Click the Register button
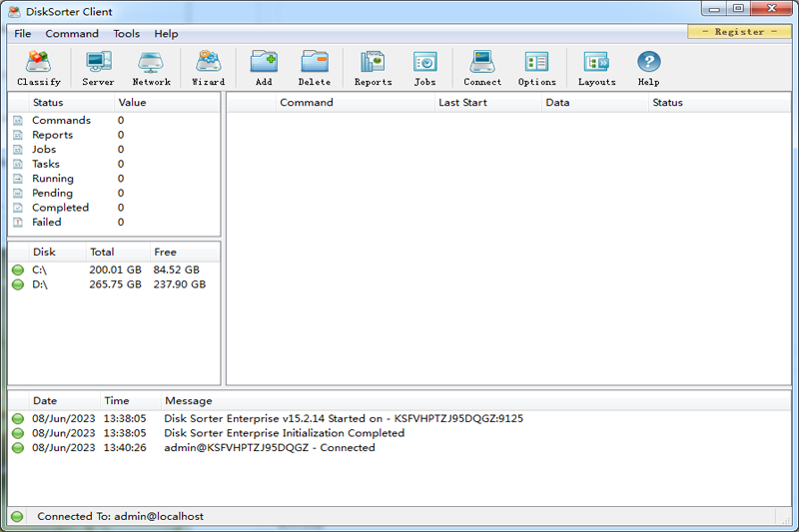 click(739, 32)
